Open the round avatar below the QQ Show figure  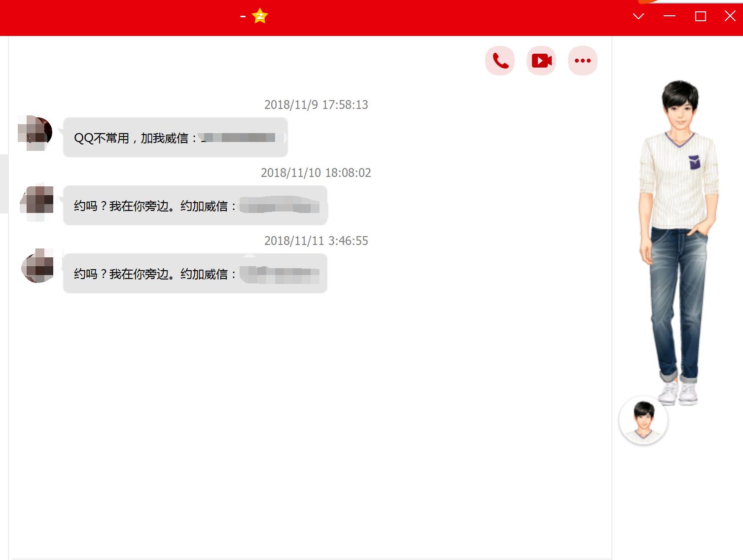coord(642,420)
